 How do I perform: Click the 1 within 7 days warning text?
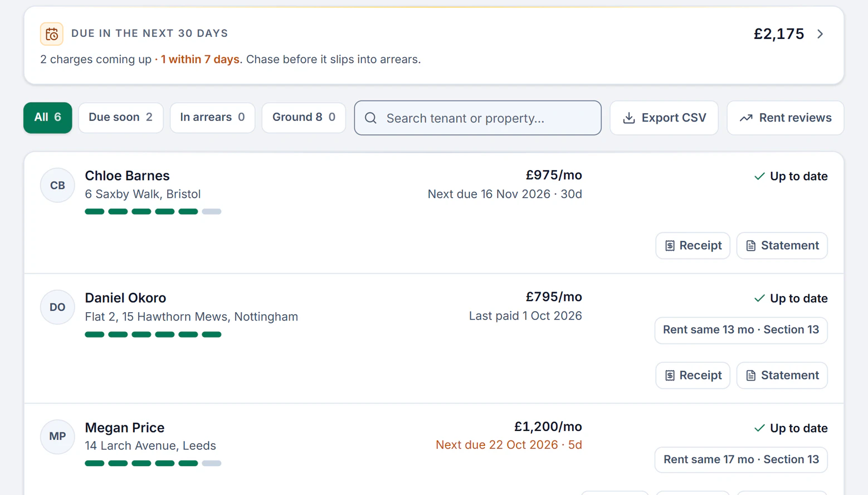pos(200,59)
